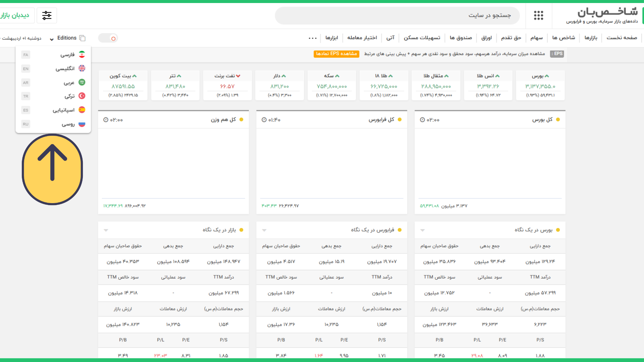Image resolution: width=644 pixels, height=362 pixels.
Task: Click the large yellow up-arrow circle
Action: (x=52, y=169)
